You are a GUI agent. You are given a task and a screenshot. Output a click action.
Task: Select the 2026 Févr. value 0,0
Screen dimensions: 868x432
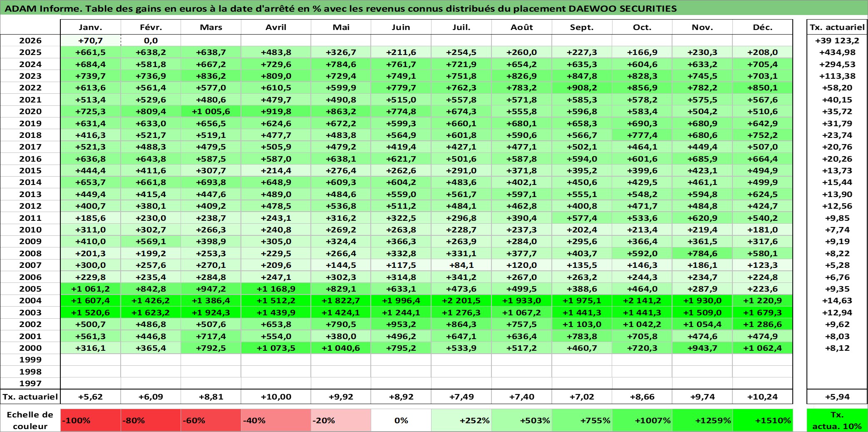coord(151,40)
